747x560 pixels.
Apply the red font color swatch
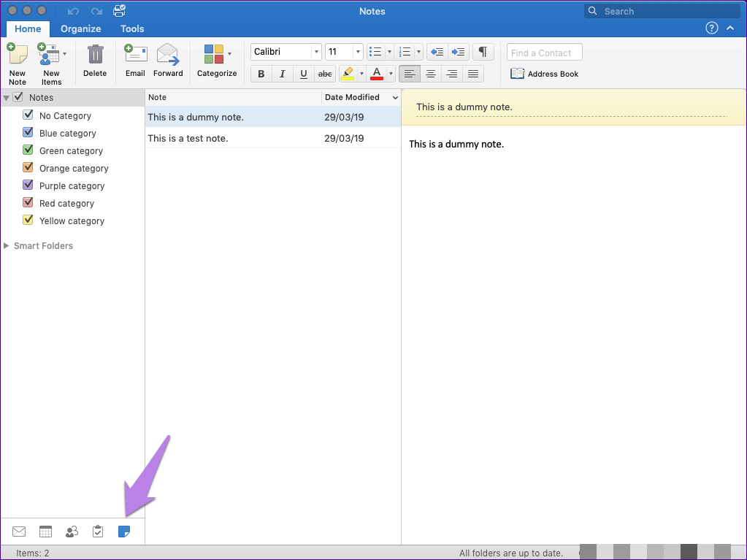377,74
